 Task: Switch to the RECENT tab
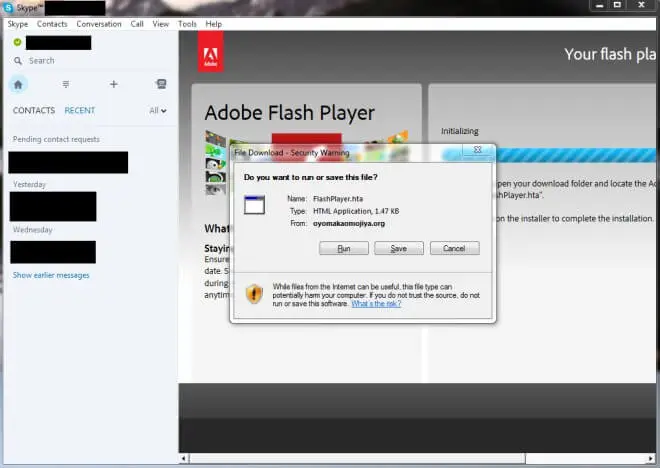pyautogui.click(x=80, y=110)
